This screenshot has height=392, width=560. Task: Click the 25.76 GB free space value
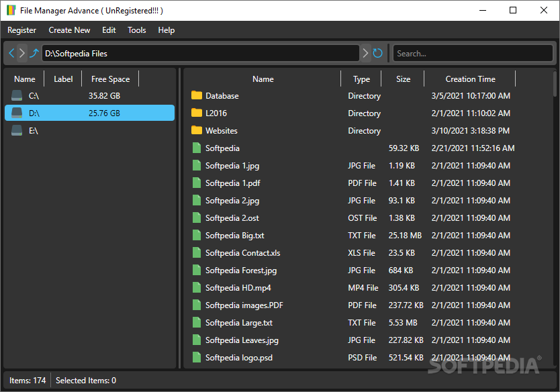[104, 113]
